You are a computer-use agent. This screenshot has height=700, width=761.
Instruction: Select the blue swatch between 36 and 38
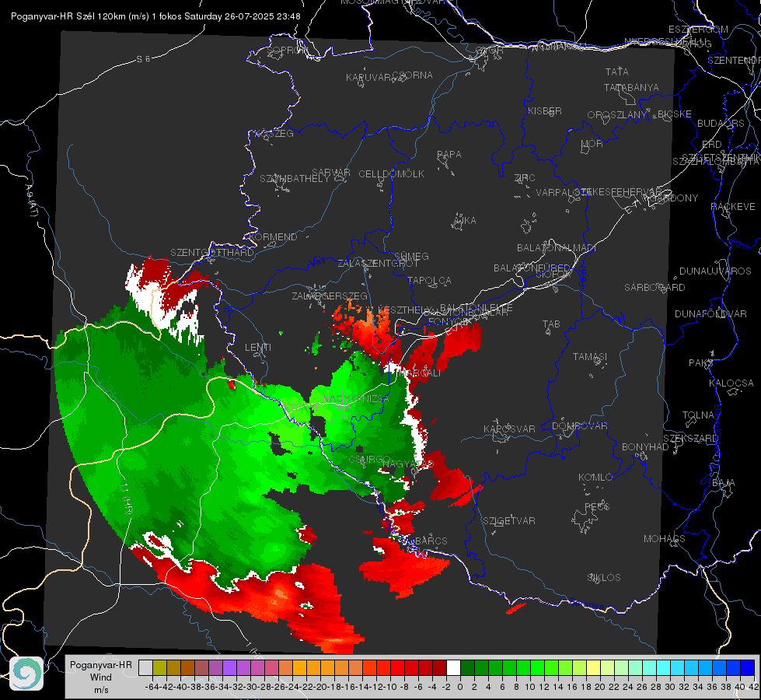point(720,668)
